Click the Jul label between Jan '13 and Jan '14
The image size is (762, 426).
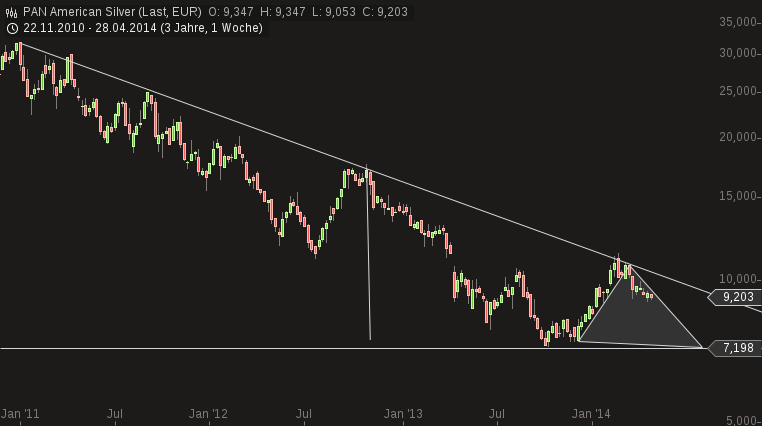pyautogui.click(x=496, y=414)
